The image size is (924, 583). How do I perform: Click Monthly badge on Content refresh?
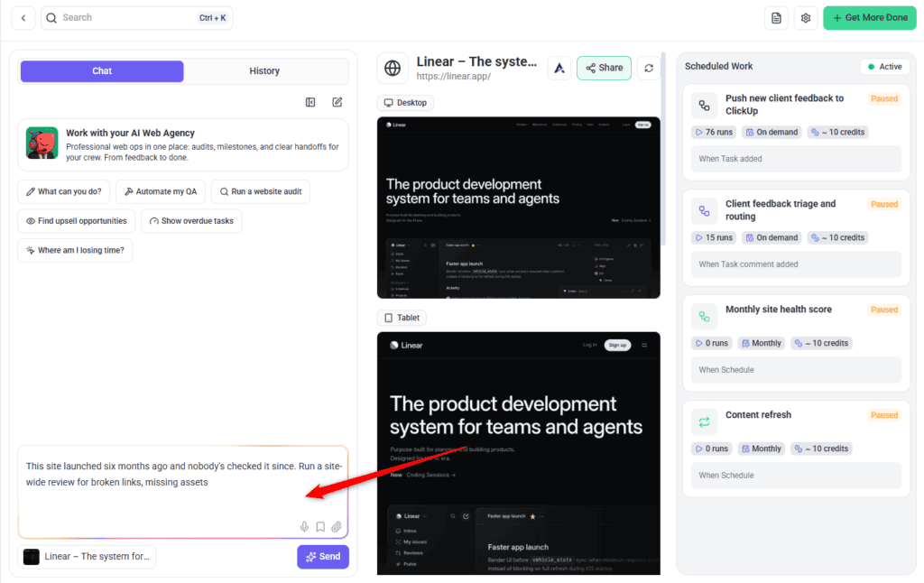(x=762, y=449)
